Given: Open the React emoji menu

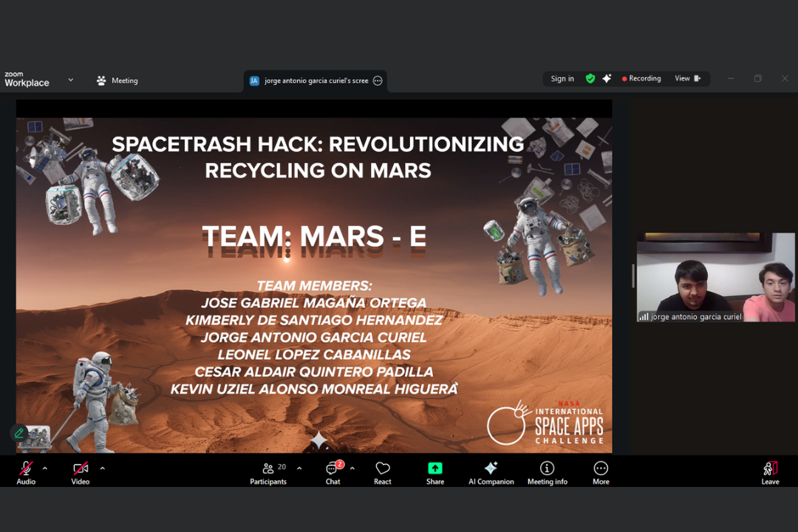Looking at the screenshot, I should click(x=383, y=472).
